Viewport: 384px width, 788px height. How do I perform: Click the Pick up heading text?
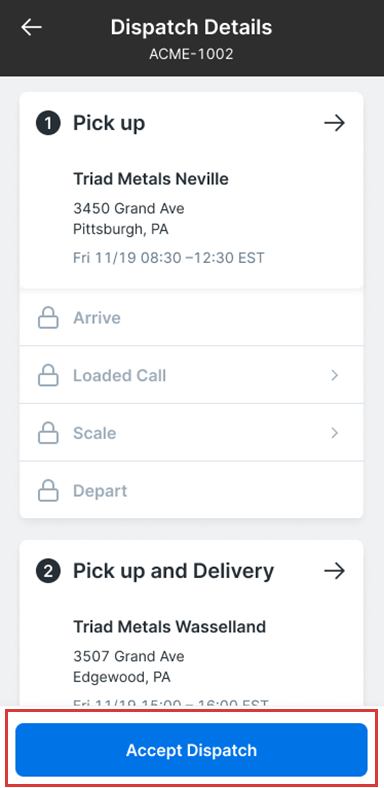click(x=109, y=123)
